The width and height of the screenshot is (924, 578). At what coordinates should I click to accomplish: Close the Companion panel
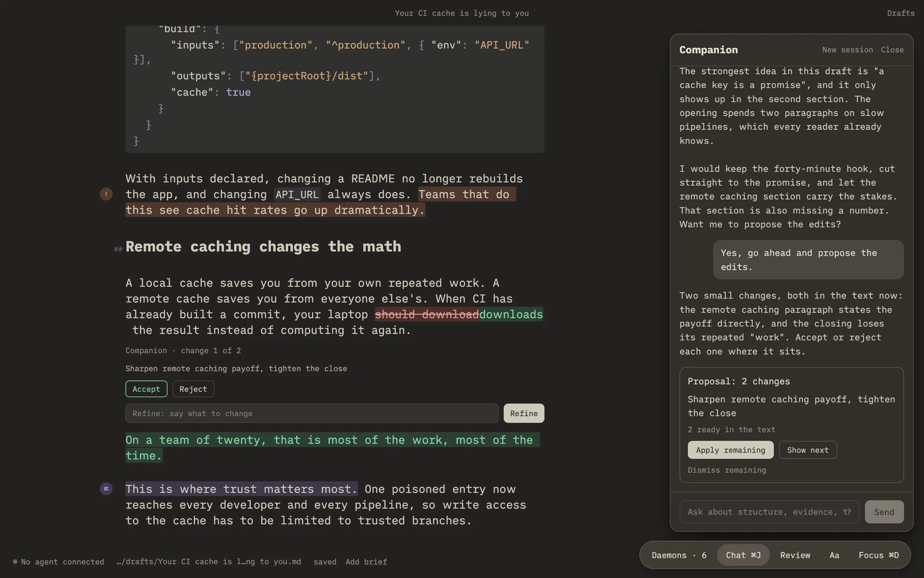tap(892, 50)
